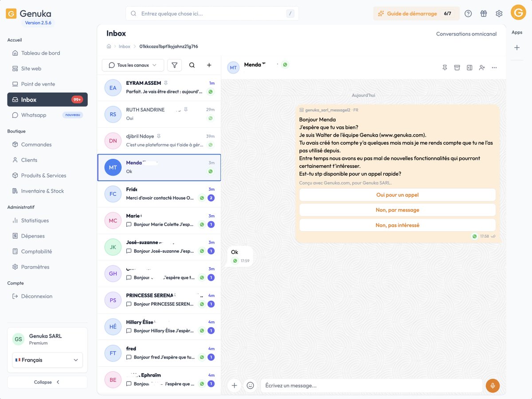The width and height of the screenshot is (532, 399).
Task: Open Commandes
Action: pyautogui.click(x=47, y=144)
